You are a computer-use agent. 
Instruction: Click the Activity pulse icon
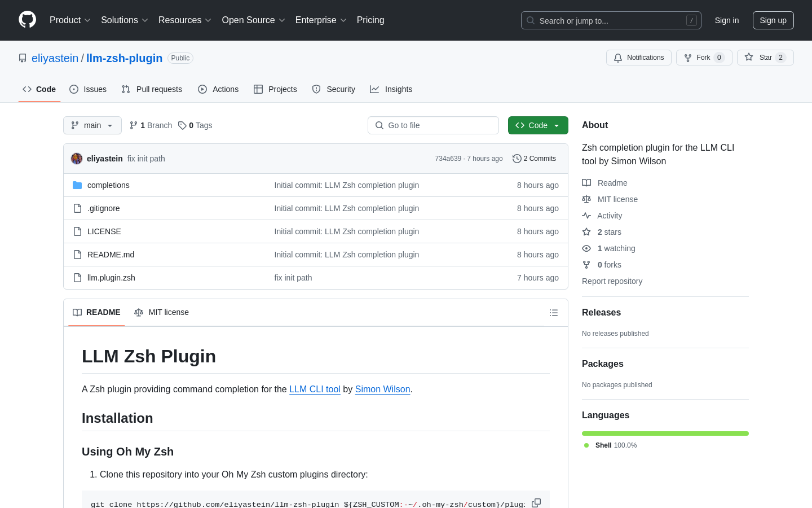(586, 216)
